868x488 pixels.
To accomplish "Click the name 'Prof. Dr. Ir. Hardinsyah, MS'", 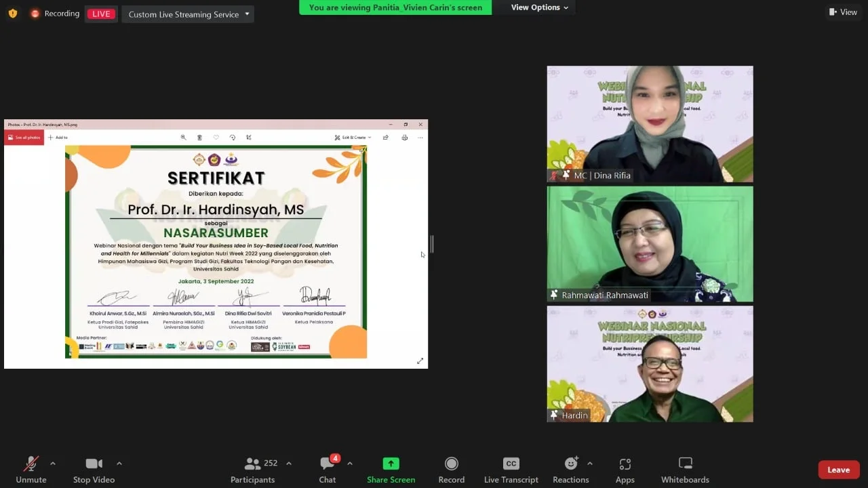I will pyautogui.click(x=216, y=210).
